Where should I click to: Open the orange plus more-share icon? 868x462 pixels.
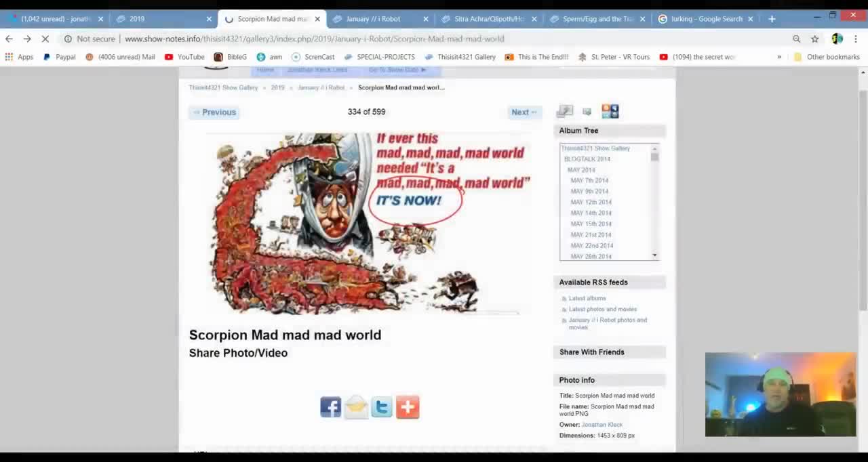[x=408, y=407]
